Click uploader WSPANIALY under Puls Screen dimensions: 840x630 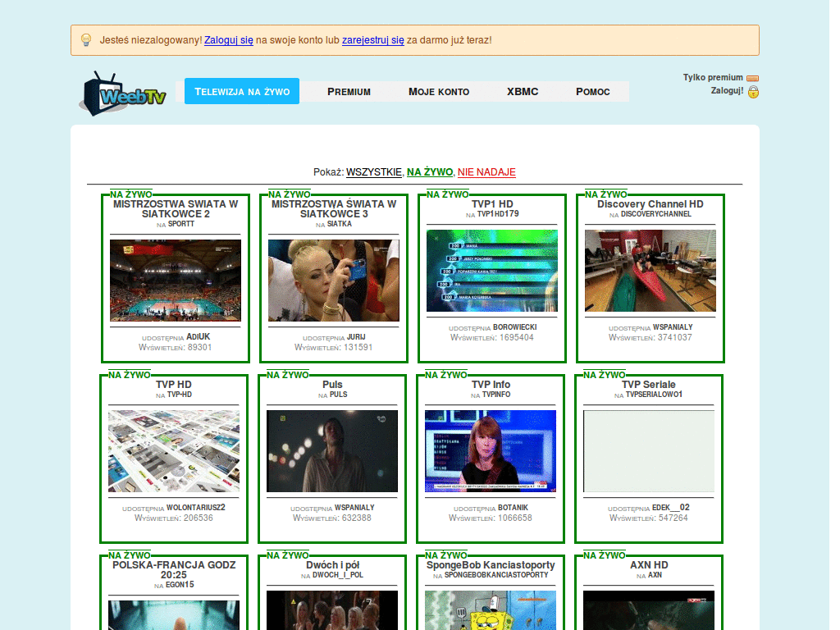point(354,508)
